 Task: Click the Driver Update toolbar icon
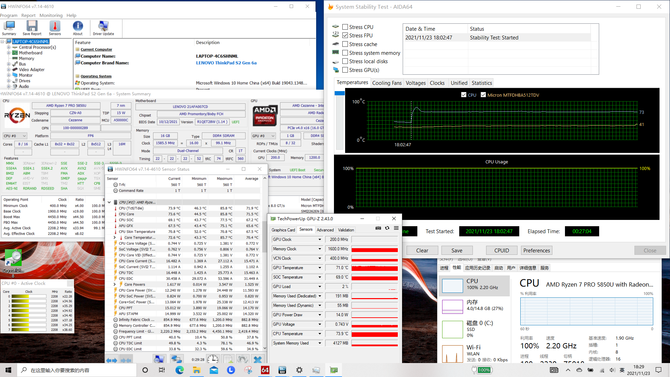103,26
